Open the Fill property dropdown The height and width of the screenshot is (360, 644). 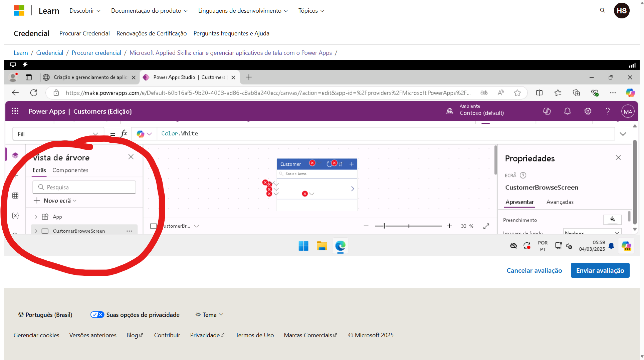(x=58, y=134)
